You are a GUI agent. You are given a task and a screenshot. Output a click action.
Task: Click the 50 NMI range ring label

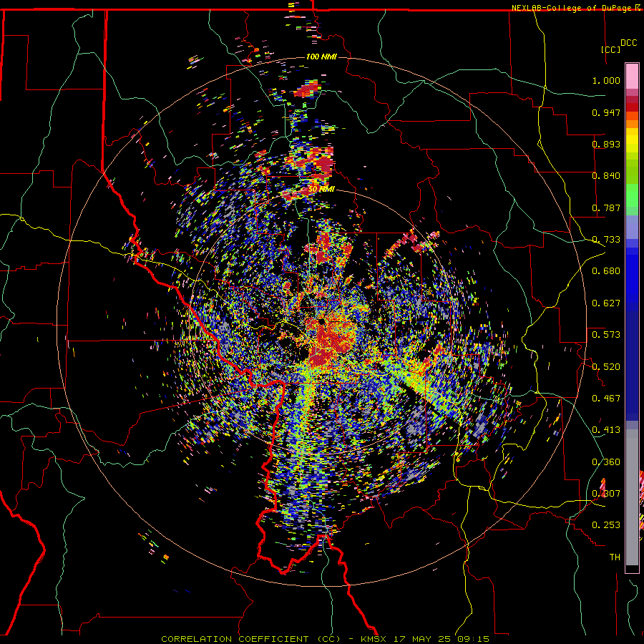(321, 190)
